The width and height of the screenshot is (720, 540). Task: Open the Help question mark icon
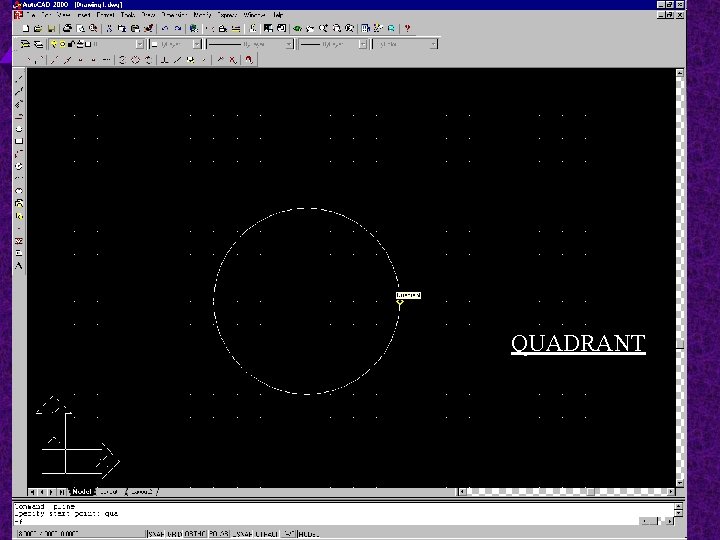click(x=407, y=28)
